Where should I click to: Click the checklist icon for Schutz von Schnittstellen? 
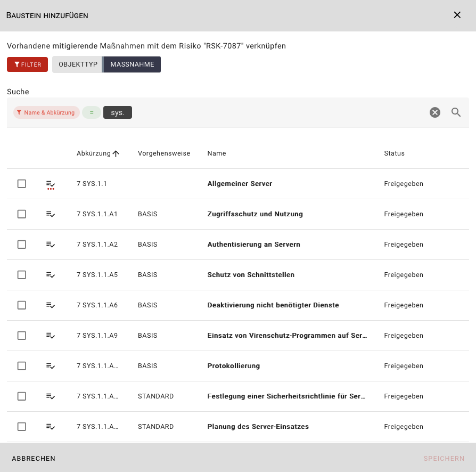pyautogui.click(x=51, y=275)
